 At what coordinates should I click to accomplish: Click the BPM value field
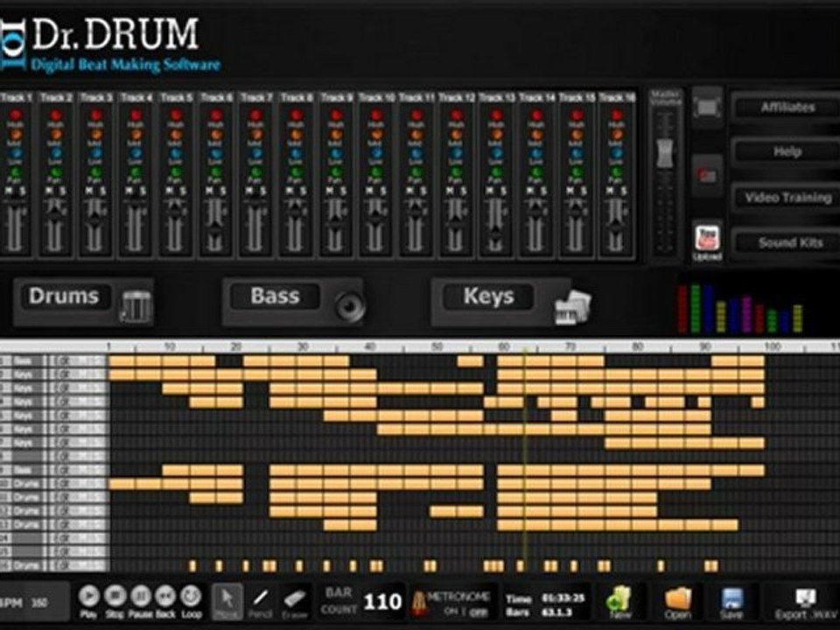(x=39, y=603)
